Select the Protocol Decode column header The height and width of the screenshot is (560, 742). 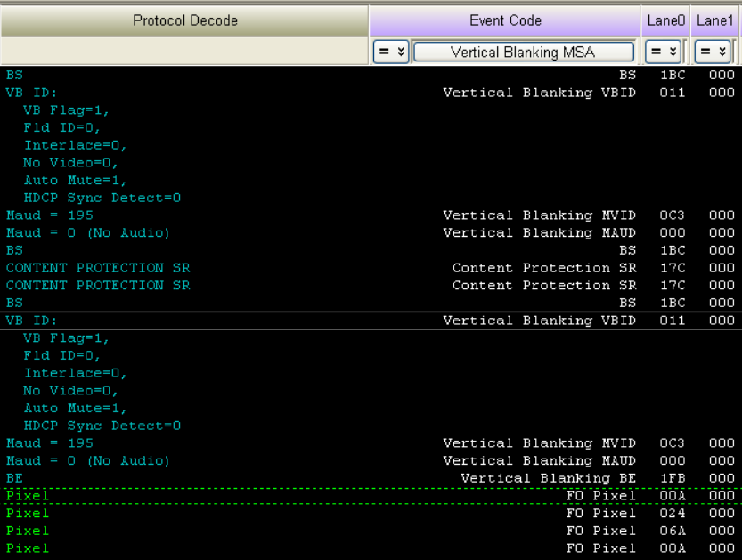pos(184,20)
